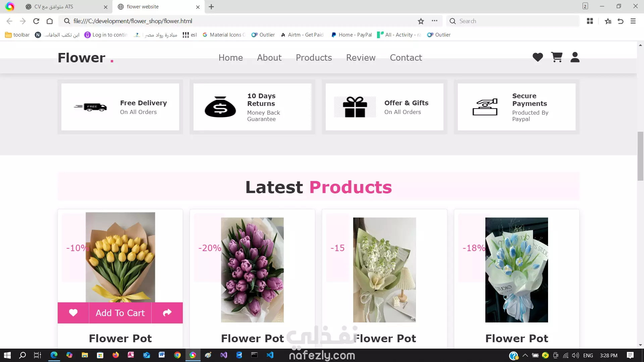The image size is (644, 362).
Task: Open the three-dots page actions menu
Action: 435,21
